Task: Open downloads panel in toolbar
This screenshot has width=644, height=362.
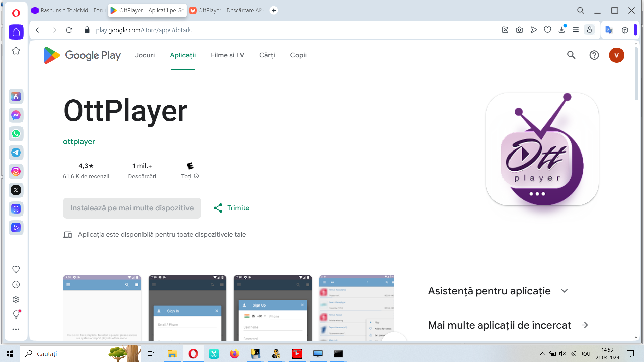Action: click(562, 30)
